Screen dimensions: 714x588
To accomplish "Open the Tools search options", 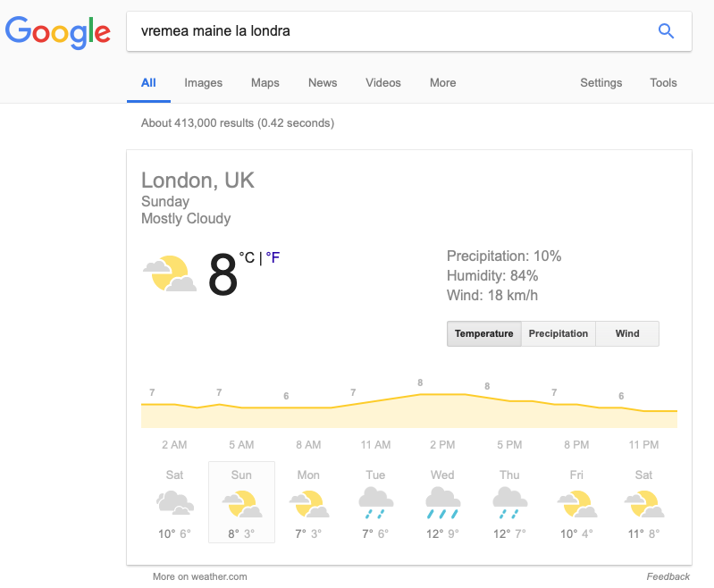I will pos(663,83).
